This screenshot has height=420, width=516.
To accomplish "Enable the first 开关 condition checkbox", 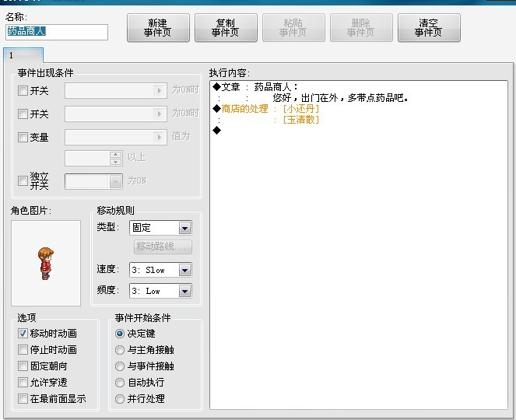I will [23, 90].
